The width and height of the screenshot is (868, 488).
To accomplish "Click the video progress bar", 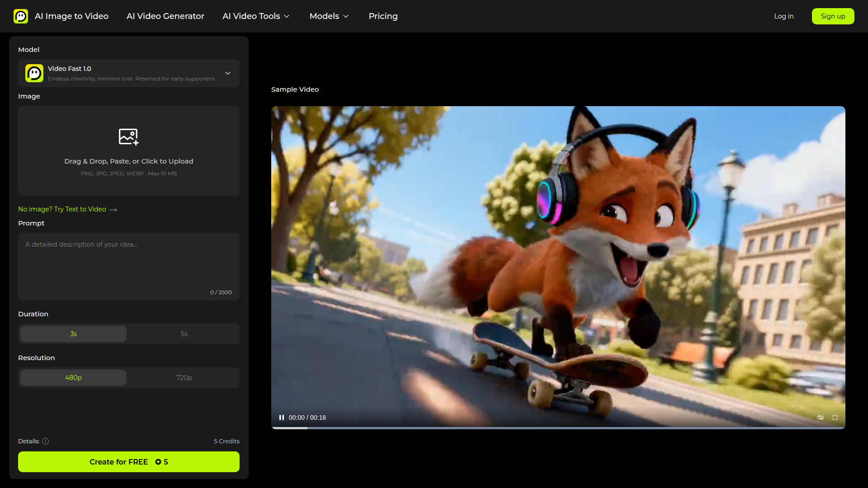I will pyautogui.click(x=558, y=427).
